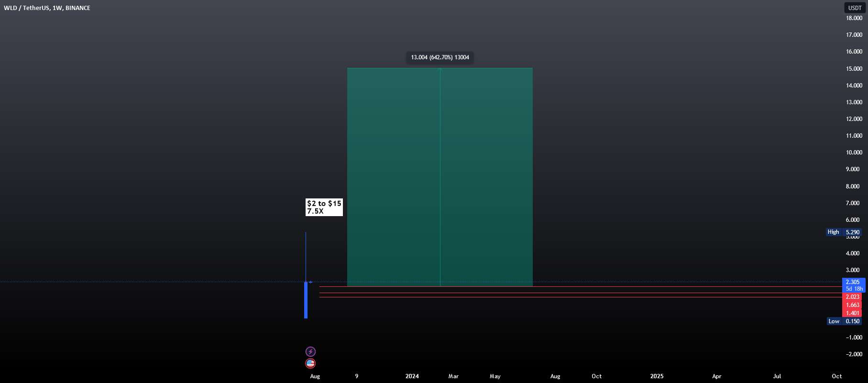Click the Apr label on time axis

coord(717,376)
